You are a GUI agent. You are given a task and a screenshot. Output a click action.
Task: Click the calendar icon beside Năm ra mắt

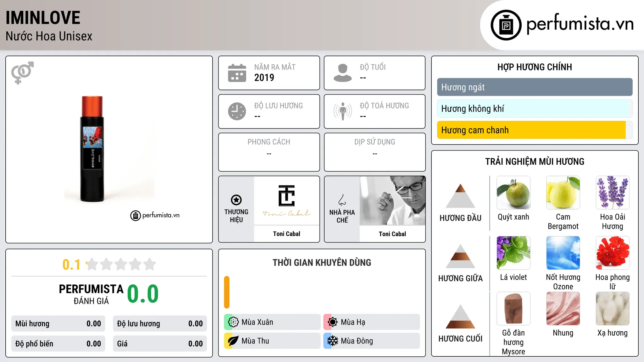pos(237,73)
